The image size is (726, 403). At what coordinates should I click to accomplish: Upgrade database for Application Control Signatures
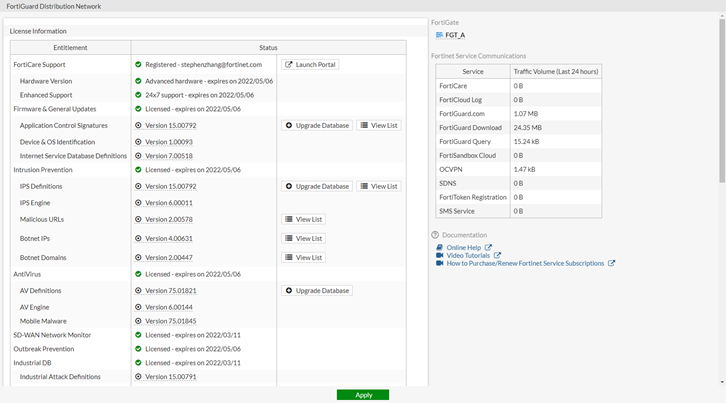click(x=317, y=126)
